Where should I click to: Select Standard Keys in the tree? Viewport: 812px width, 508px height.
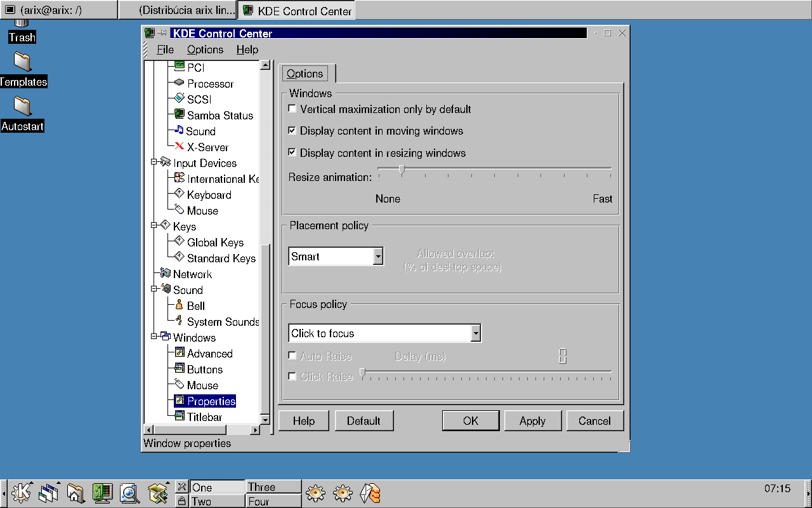point(221,258)
